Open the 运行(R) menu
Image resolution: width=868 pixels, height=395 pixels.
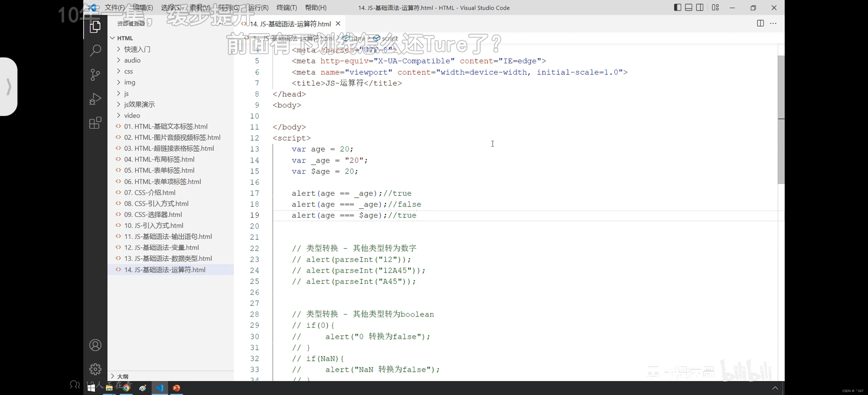(x=258, y=7)
